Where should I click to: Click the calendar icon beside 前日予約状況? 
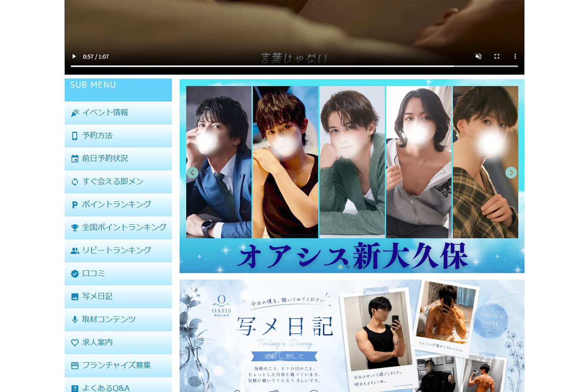(75, 159)
